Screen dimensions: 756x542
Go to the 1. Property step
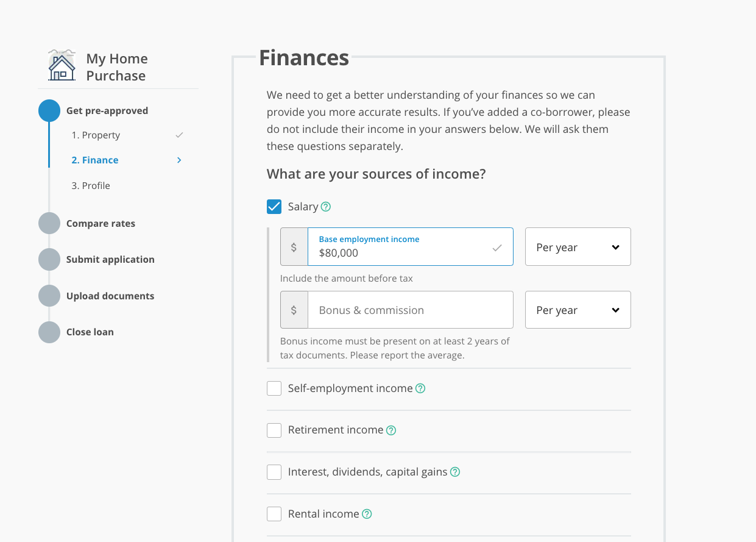point(96,135)
